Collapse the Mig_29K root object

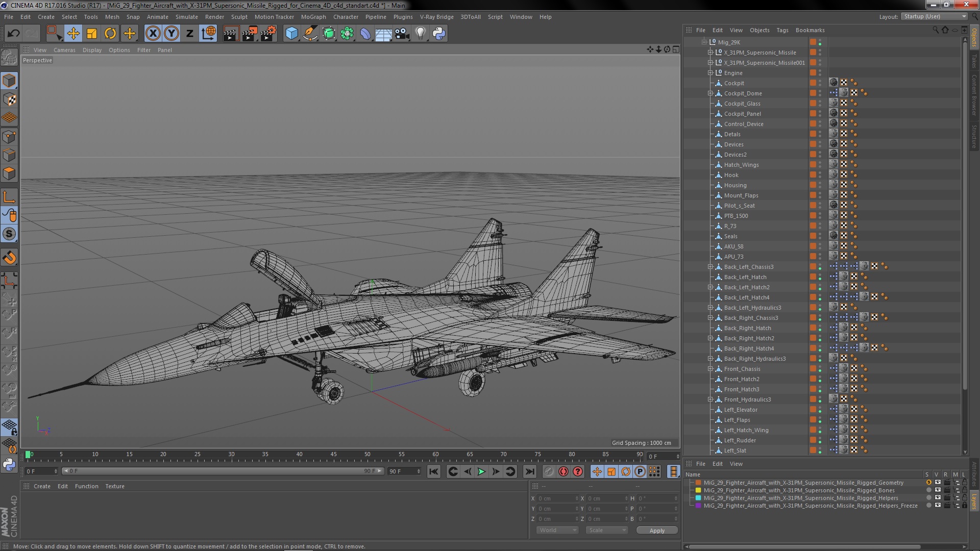pos(704,42)
